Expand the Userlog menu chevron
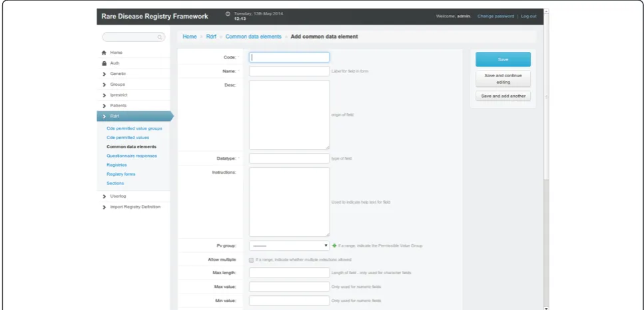 click(x=104, y=196)
